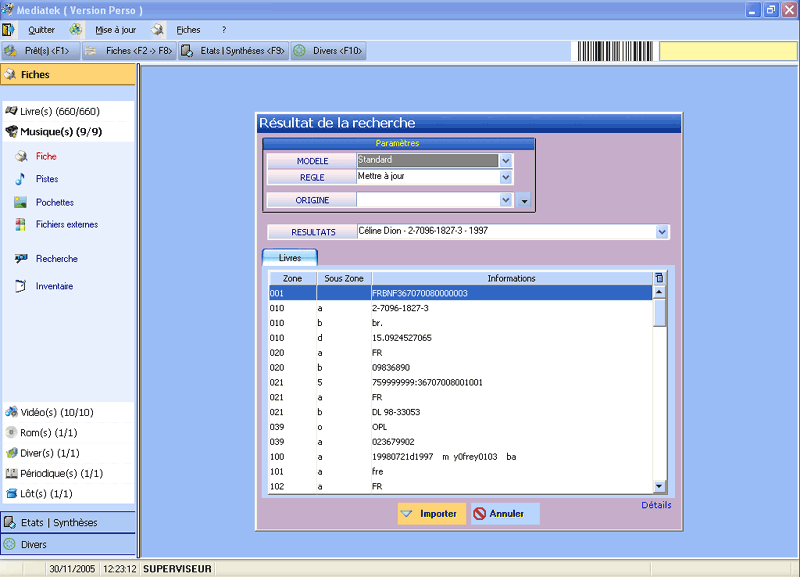Click the Fichiers externes icon
The height and width of the screenshot is (577, 800).
click(20, 224)
